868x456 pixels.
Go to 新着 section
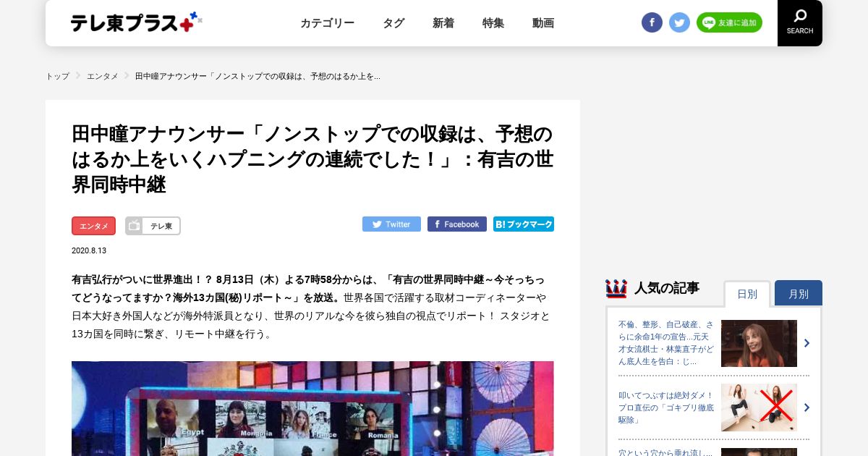coord(443,23)
